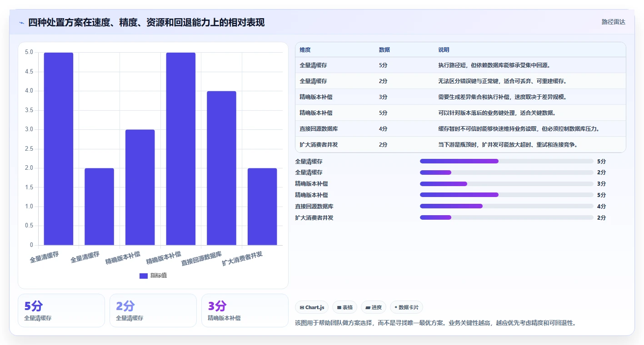Open the 2分 全量清缓存 data card

(x=153, y=310)
